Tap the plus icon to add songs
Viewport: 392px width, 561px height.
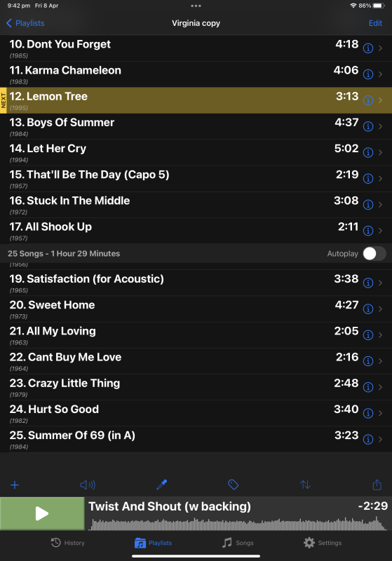pos(15,485)
